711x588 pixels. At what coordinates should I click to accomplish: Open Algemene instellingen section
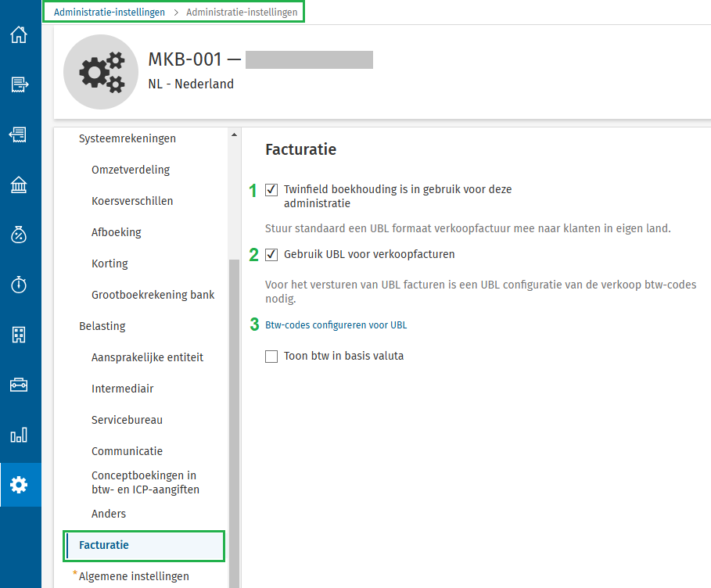click(134, 576)
